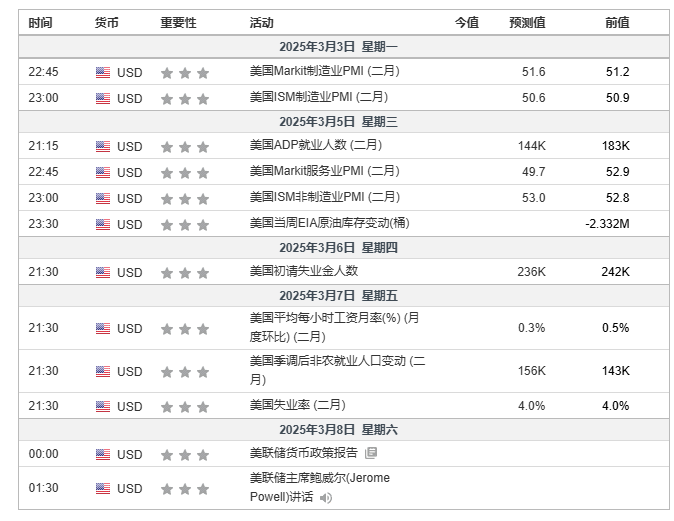Click the US flag in the 非农就业人口变动 row
Image resolution: width=674 pixels, height=521 pixels.
click(x=103, y=371)
